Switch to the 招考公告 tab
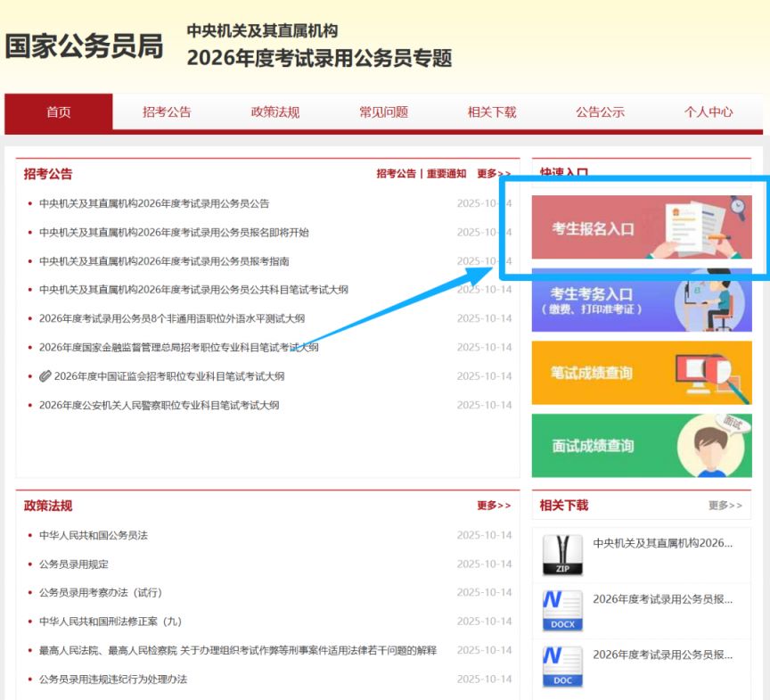The width and height of the screenshot is (770, 700). click(x=166, y=112)
